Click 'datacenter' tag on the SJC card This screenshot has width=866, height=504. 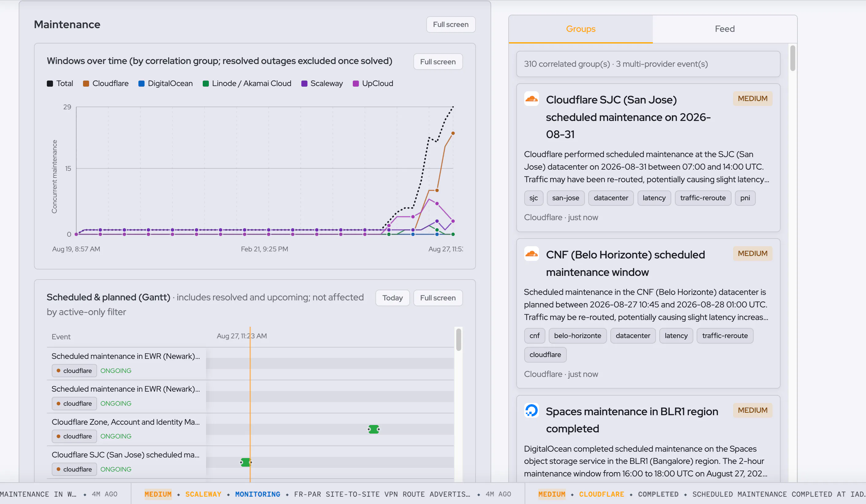[611, 198]
